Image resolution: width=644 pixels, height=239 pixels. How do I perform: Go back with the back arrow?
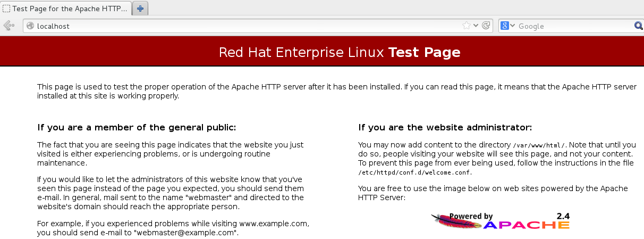(9, 26)
